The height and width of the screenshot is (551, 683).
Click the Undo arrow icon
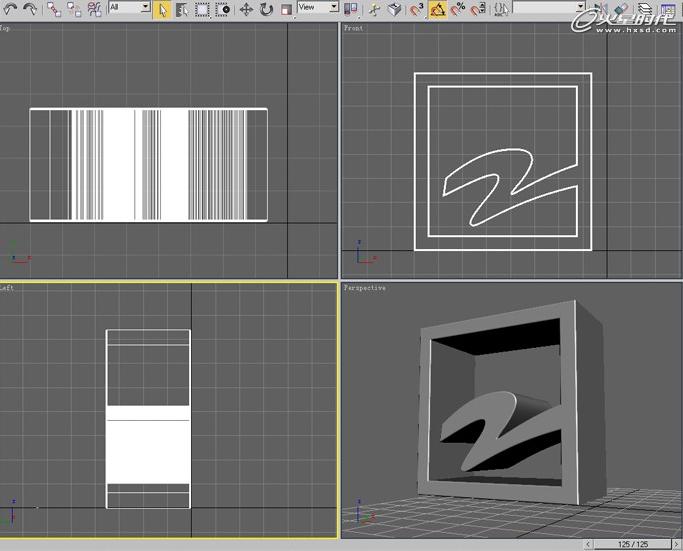click(10, 9)
